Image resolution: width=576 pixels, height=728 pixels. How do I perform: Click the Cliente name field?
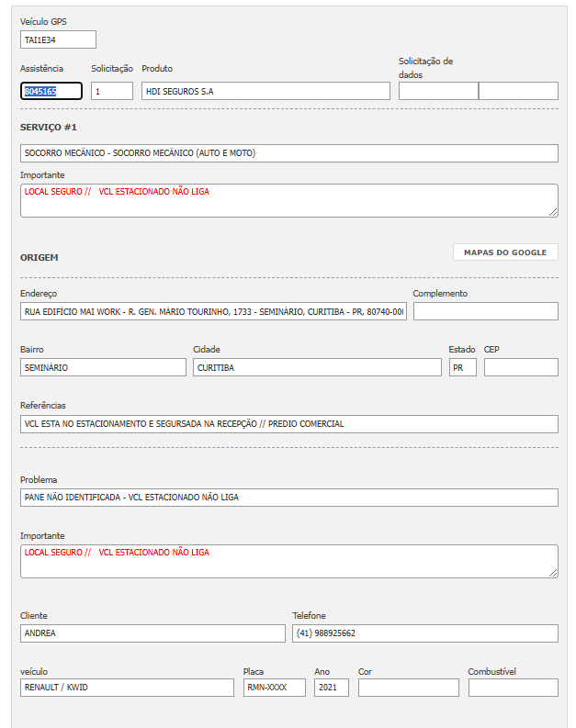[152, 633]
